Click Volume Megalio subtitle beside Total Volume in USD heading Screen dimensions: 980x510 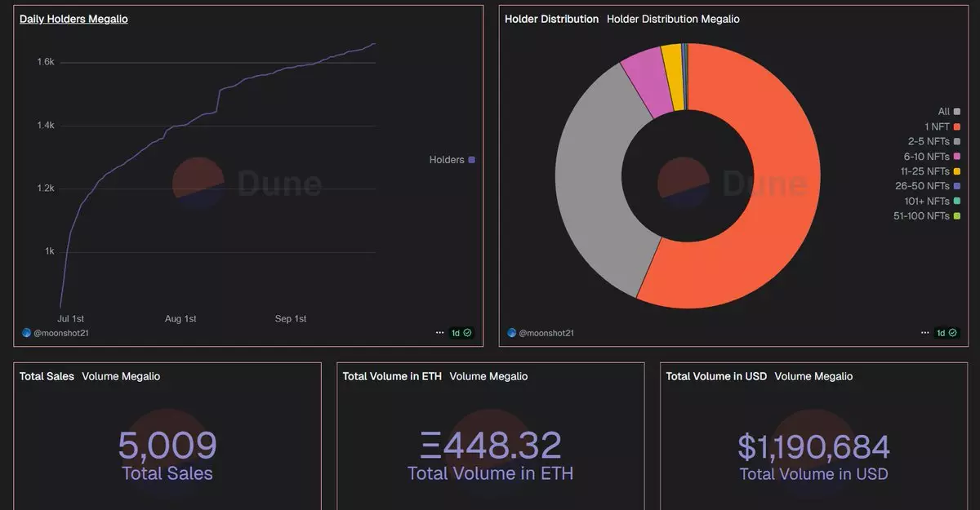pyautogui.click(x=813, y=376)
